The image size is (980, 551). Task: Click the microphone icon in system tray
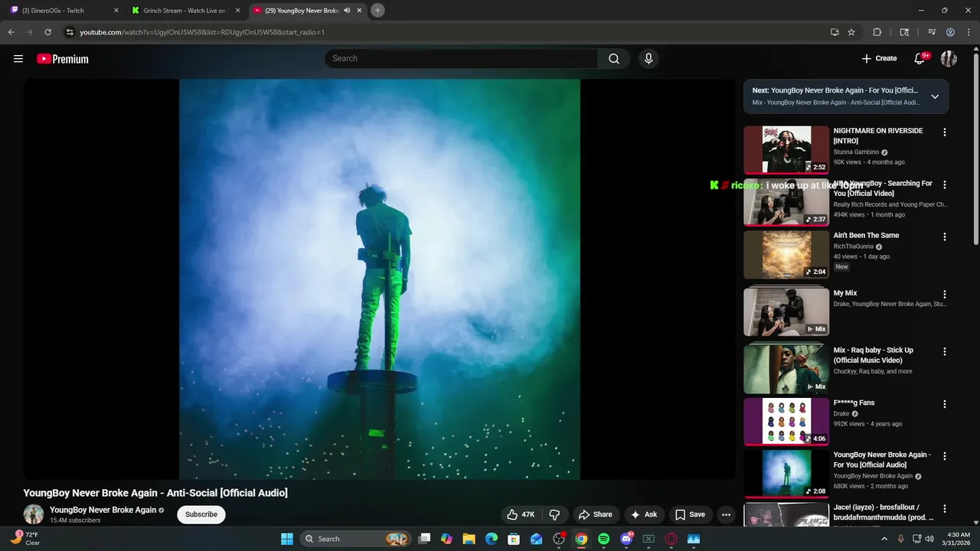(x=900, y=539)
